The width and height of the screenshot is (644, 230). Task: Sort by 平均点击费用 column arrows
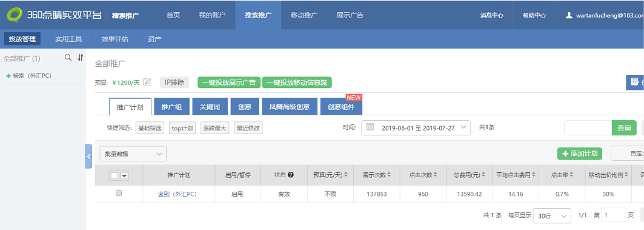(534, 175)
